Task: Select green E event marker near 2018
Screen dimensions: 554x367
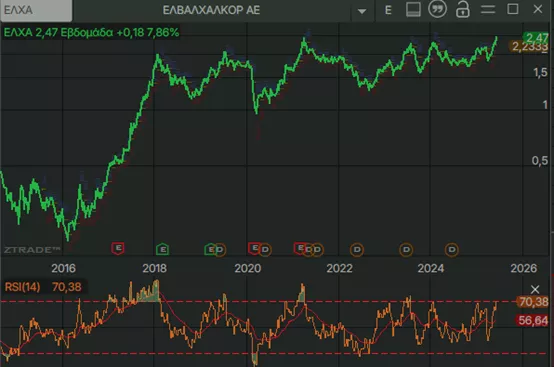Action: [x=163, y=249]
